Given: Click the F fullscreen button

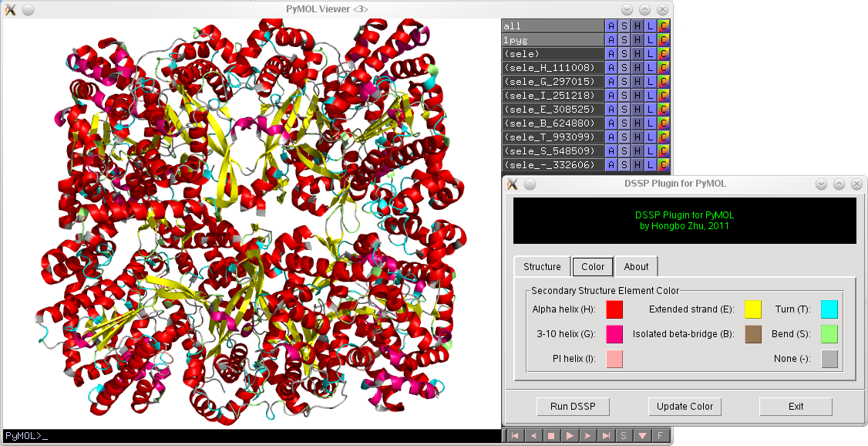Looking at the screenshot, I should pyautogui.click(x=661, y=436).
